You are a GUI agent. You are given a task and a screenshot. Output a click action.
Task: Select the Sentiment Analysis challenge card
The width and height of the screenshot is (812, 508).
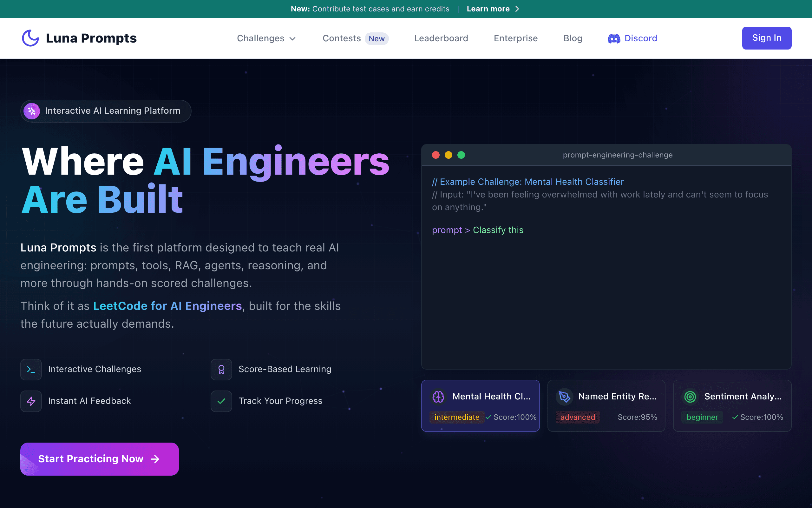732,405
